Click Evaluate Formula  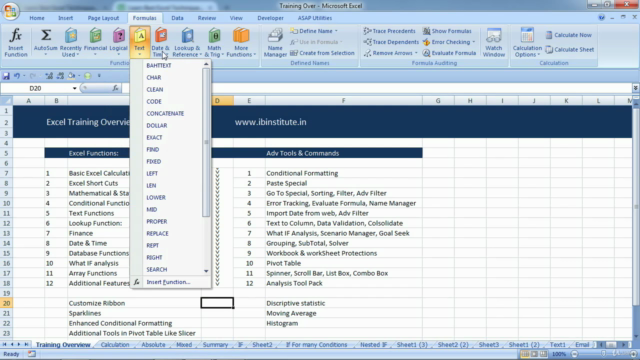[x=449, y=53]
